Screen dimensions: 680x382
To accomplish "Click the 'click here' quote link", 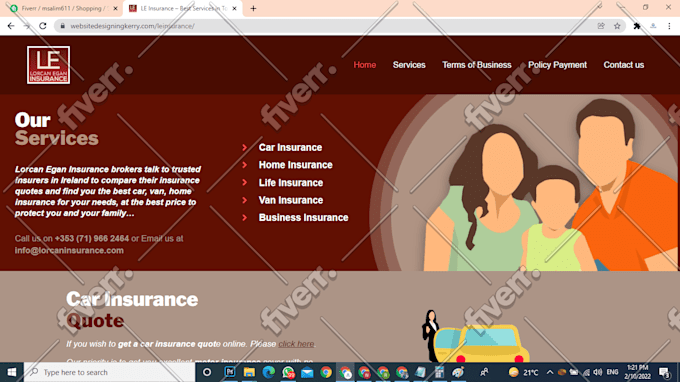I will click(x=296, y=344).
